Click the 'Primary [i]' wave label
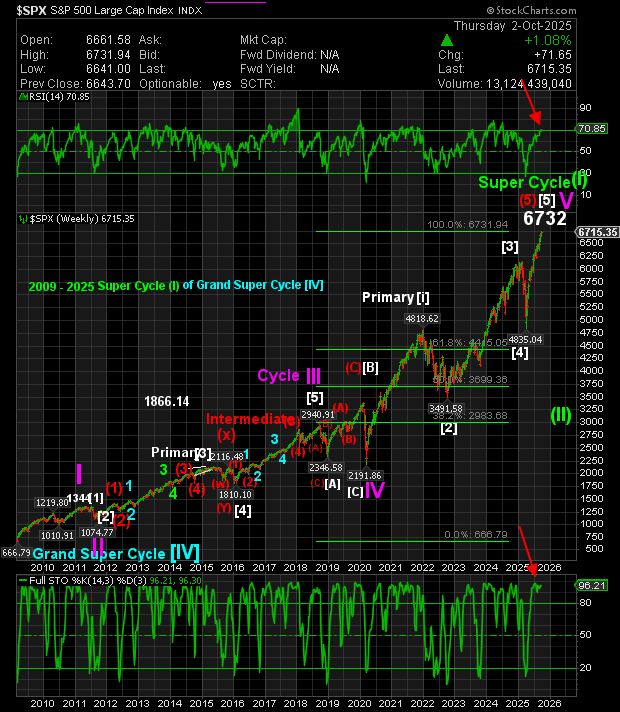 (x=396, y=297)
